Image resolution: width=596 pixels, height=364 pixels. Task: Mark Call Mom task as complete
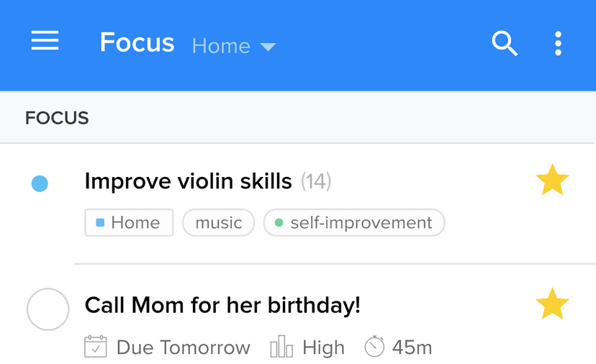tap(48, 309)
